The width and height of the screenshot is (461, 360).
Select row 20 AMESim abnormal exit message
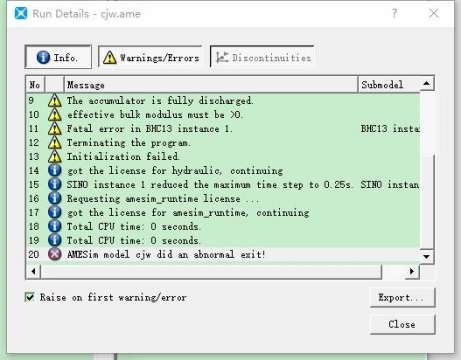(x=223, y=255)
